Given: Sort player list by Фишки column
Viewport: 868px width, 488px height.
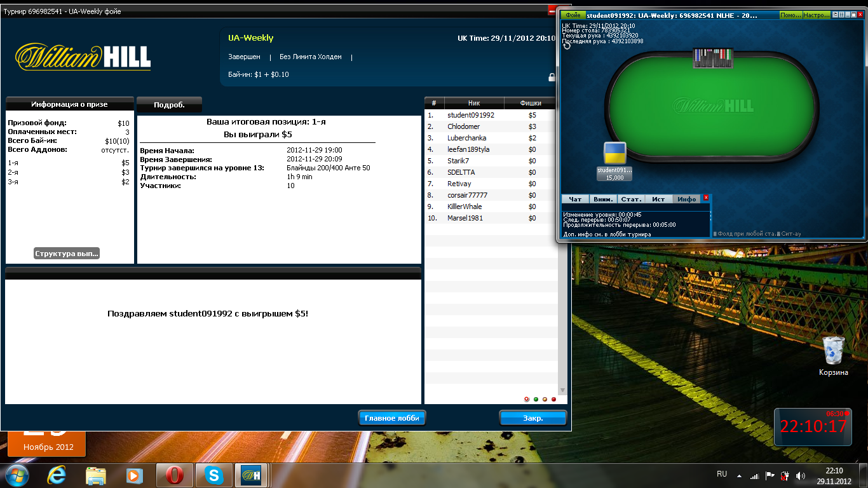Looking at the screenshot, I should (531, 103).
